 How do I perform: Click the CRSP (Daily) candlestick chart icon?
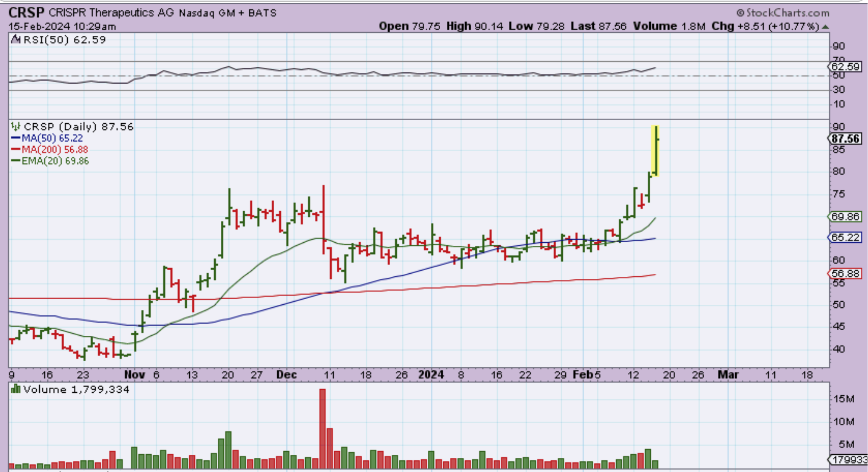point(16,127)
